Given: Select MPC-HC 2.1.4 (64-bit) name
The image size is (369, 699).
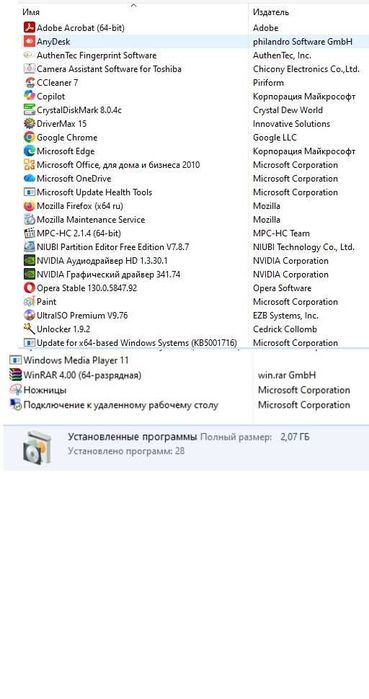Looking at the screenshot, I should point(79,233).
